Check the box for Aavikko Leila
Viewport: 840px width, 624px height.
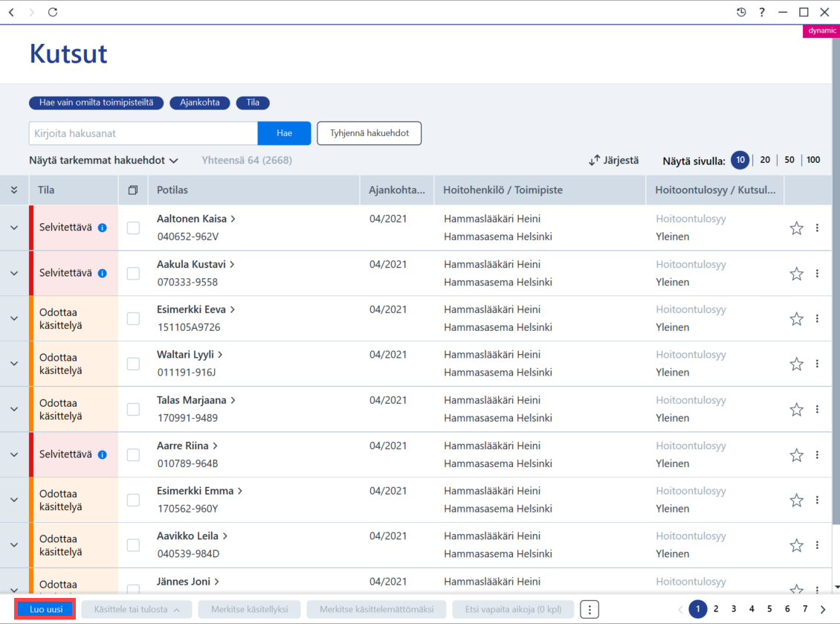click(x=133, y=545)
